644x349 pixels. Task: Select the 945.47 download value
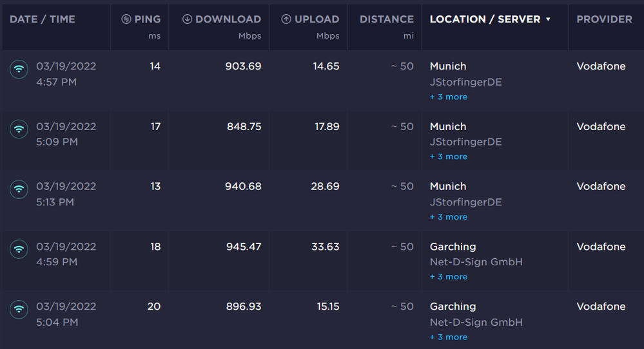coord(244,247)
